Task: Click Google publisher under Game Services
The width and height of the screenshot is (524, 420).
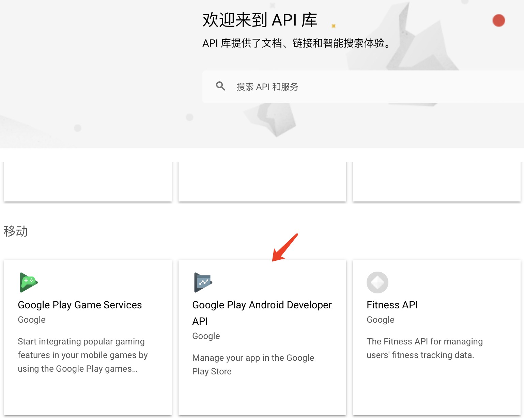Action: click(x=32, y=320)
